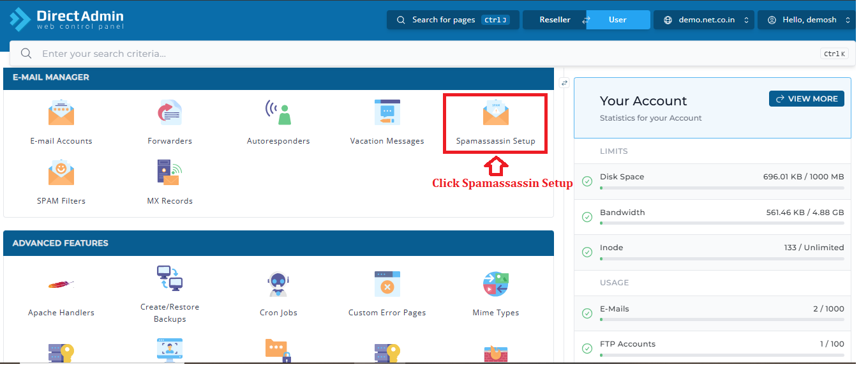Click the Inode status check icon
Viewport: 868px width, 367px height.
pyautogui.click(x=587, y=252)
